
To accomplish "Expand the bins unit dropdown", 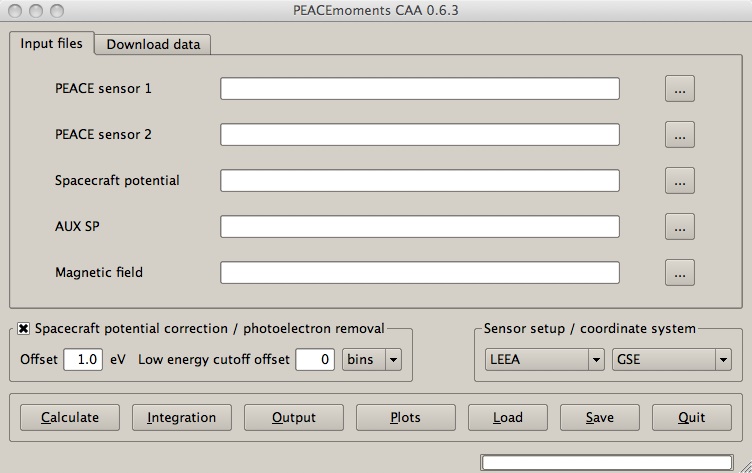I will tap(372, 359).
